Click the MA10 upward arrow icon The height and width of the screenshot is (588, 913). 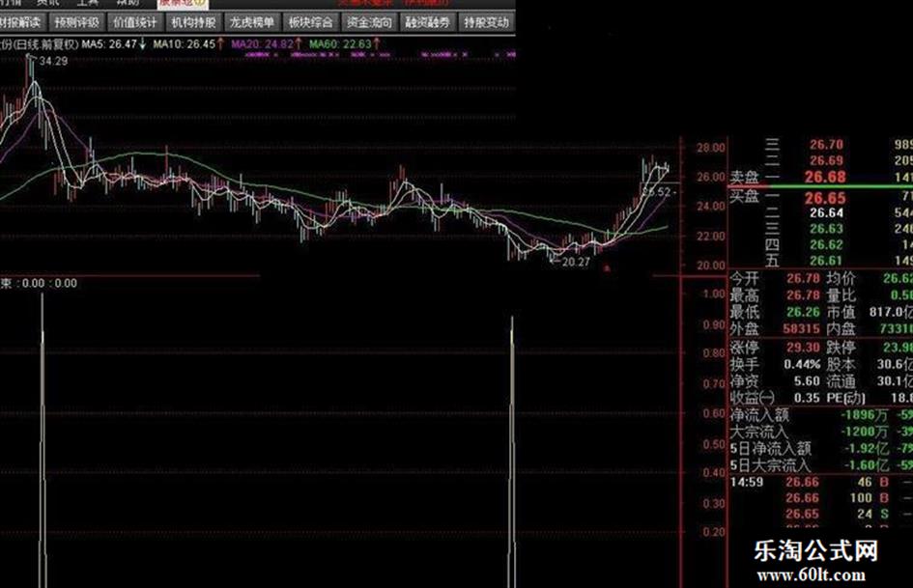(220, 44)
